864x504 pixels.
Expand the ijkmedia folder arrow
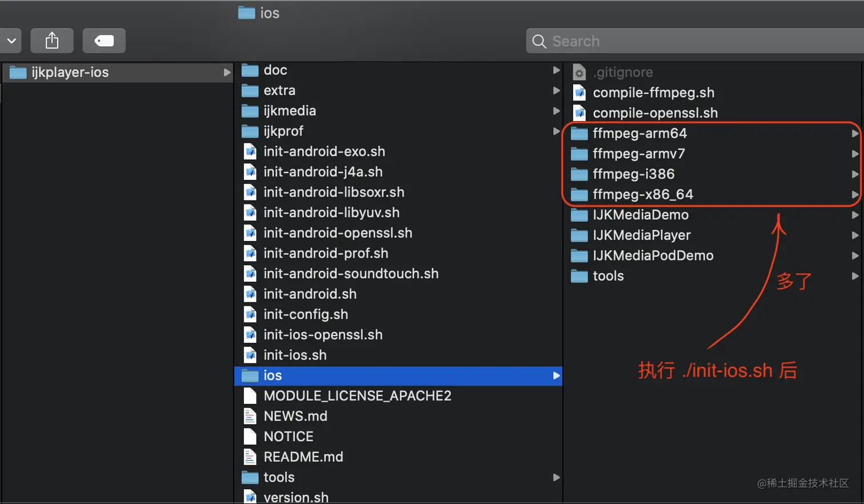pyautogui.click(x=556, y=111)
